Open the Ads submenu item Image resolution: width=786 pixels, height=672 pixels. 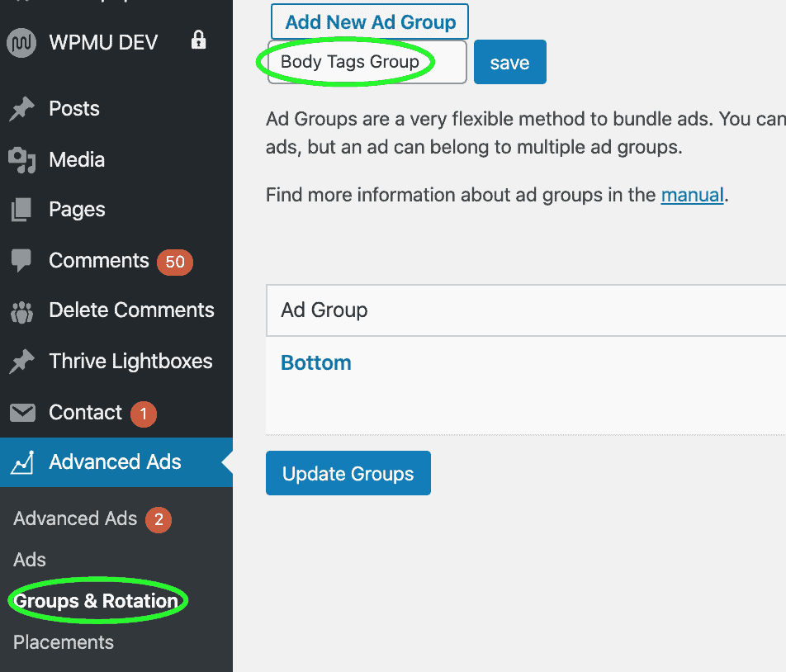pyautogui.click(x=30, y=560)
